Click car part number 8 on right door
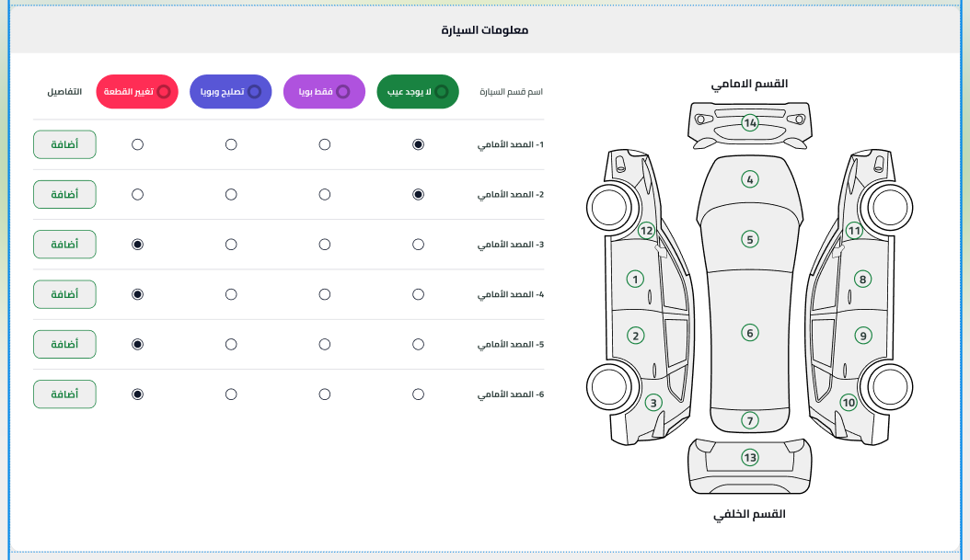The image size is (970, 560). click(x=862, y=279)
